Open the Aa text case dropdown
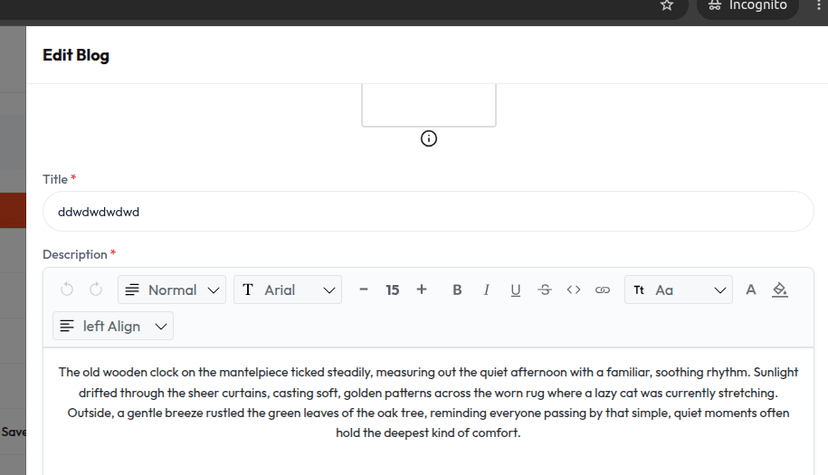This screenshot has height=475, width=828. (679, 289)
